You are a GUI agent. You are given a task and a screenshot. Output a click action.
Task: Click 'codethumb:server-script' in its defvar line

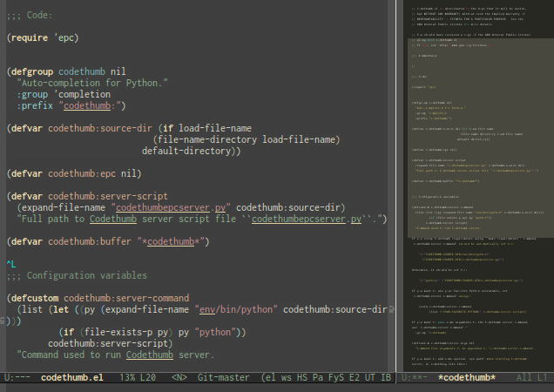point(108,196)
